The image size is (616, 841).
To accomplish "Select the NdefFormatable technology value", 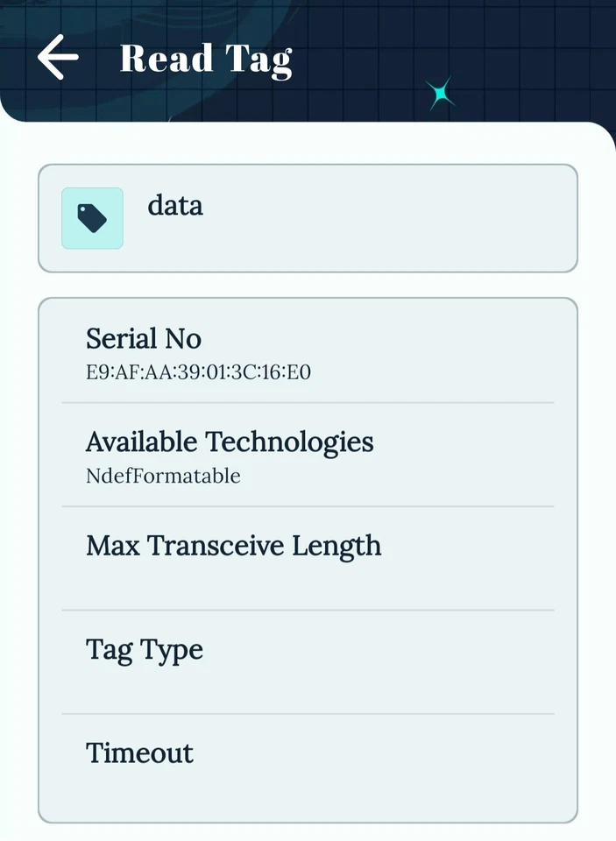I will click(163, 476).
